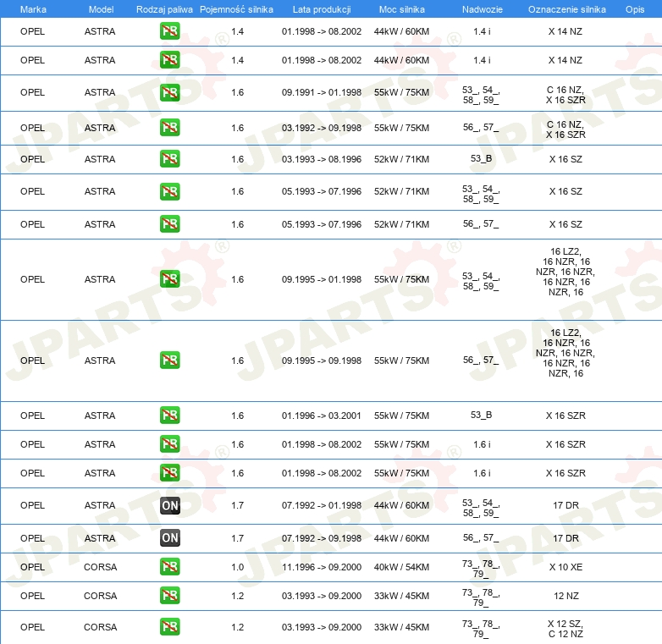Click the Moc silnika column header
The height and width of the screenshot is (644, 662).
point(401,9)
